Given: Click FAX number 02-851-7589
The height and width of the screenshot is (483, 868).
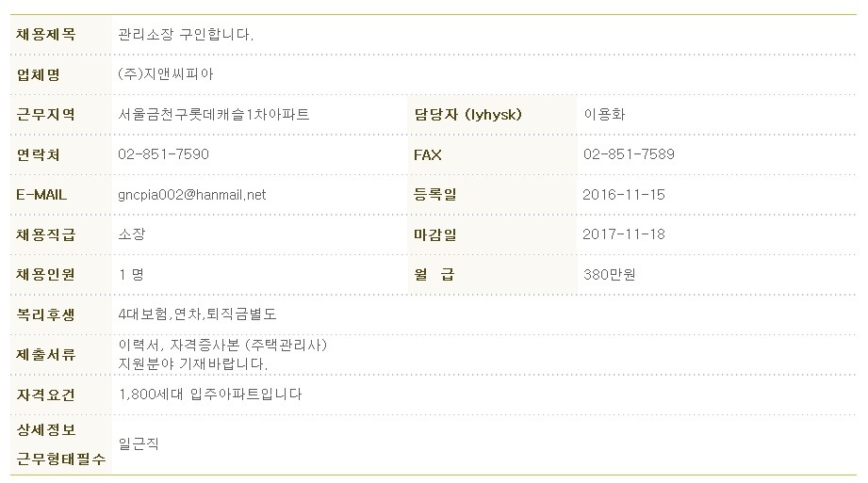Looking at the screenshot, I should pos(629,154).
